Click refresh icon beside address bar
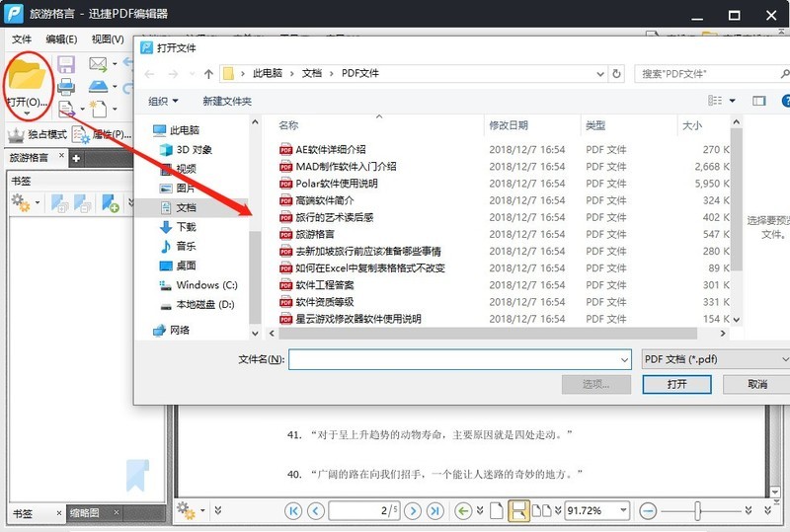Screen dimensions: 790x532 click(617, 73)
